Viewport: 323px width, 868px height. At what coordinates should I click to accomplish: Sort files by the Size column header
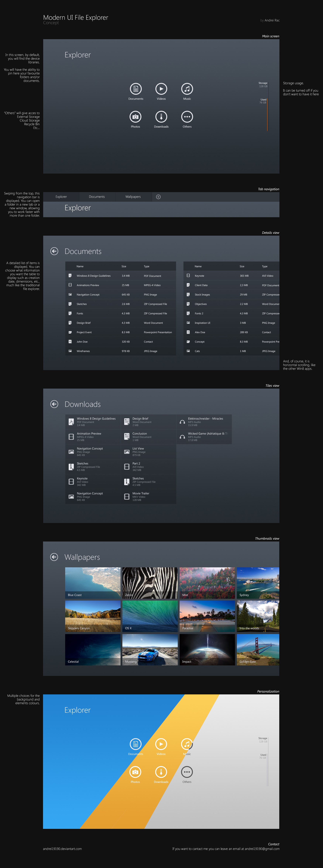tap(124, 266)
